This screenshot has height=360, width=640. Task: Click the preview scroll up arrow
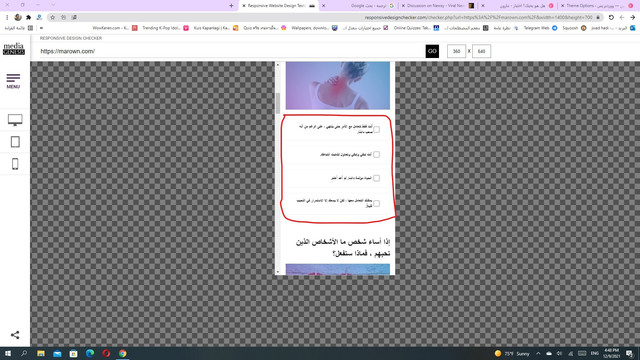tap(278, 64)
